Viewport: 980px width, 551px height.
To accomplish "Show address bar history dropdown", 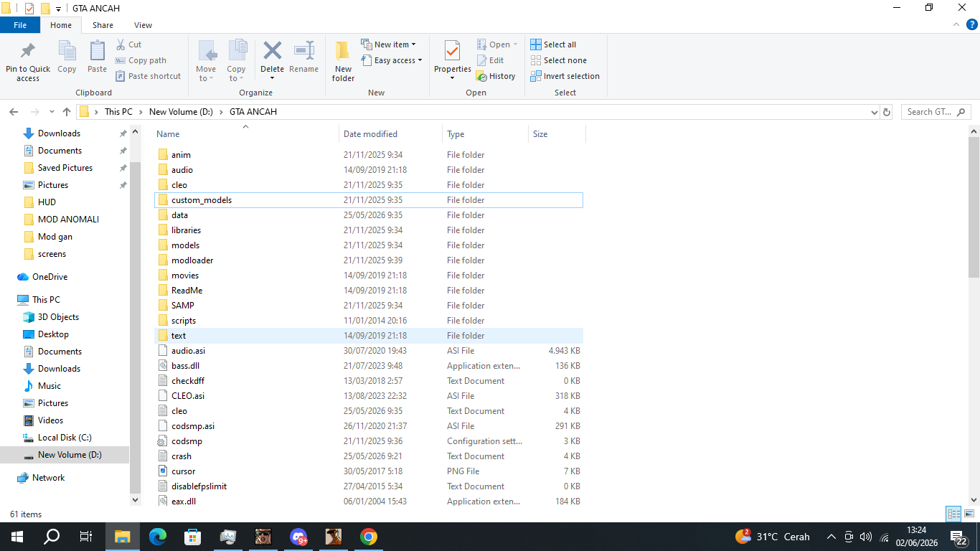I will tap(874, 112).
